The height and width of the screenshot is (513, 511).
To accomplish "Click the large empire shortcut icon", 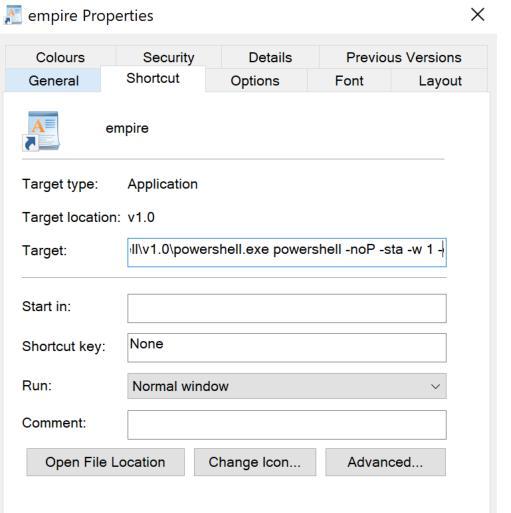I will point(41,131).
